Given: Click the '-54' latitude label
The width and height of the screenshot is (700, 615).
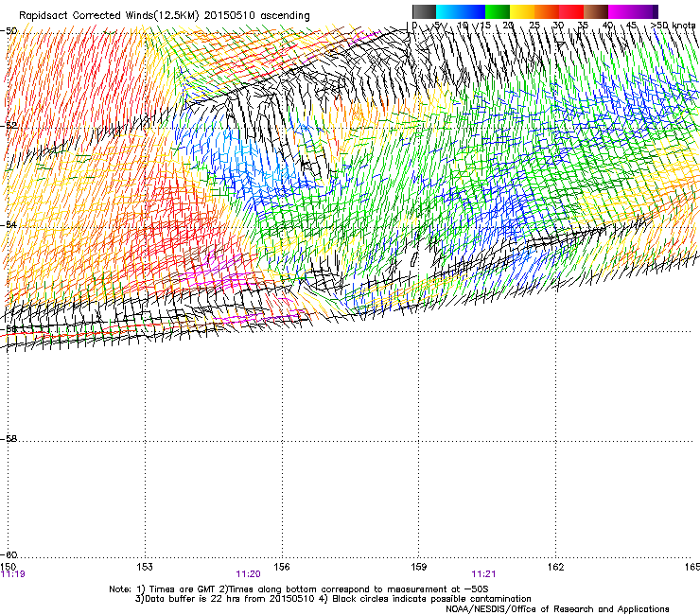Looking at the screenshot, I should tap(9, 224).
